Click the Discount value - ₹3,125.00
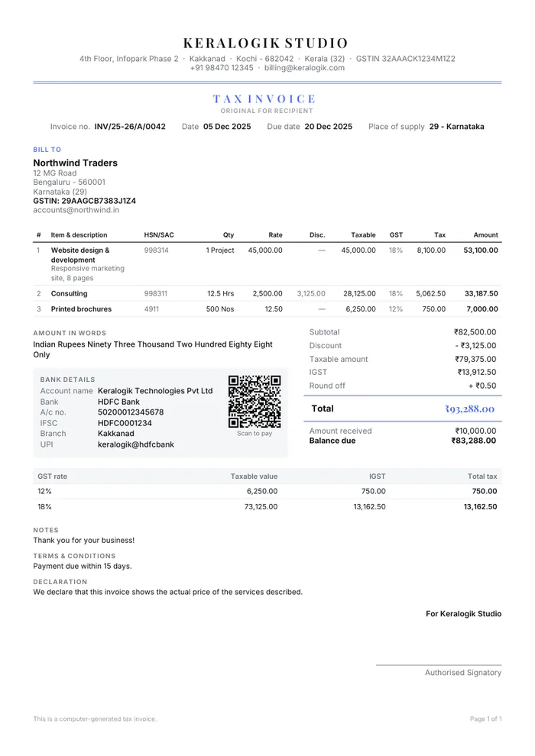This screenshot has width=535, height=756. [475, 346]
